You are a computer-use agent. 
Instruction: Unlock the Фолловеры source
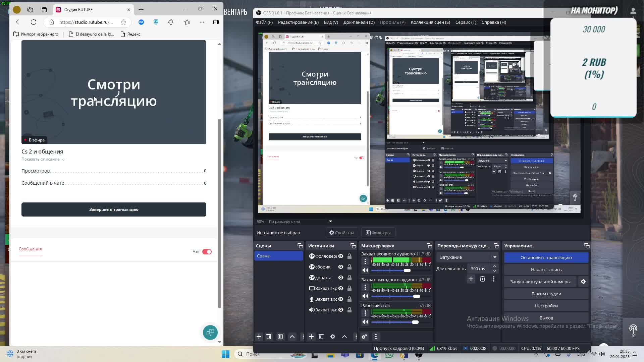[x=350, y=256]
